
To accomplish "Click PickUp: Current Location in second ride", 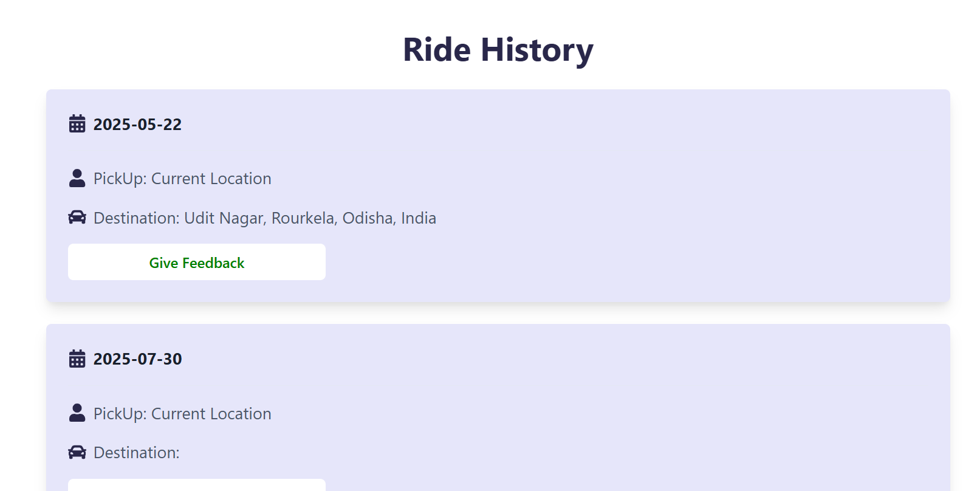I will (182, 414).
